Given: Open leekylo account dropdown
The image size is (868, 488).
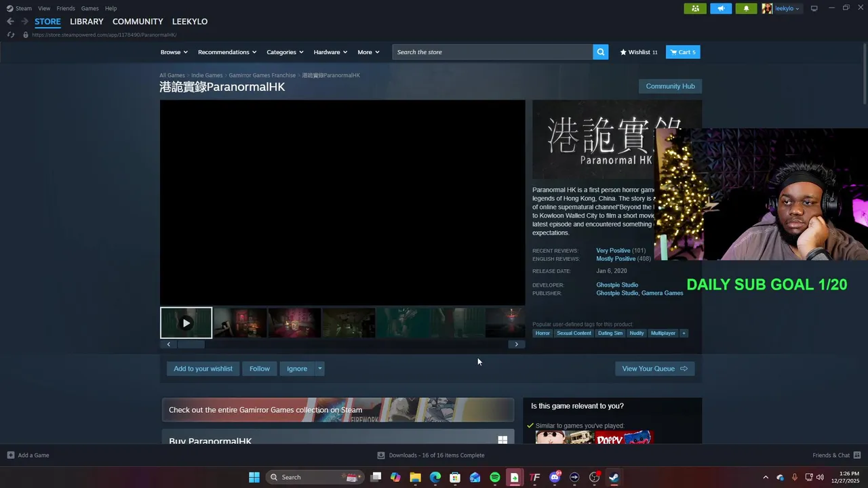Looking at the screenshot, I should (x=787, y=8).
